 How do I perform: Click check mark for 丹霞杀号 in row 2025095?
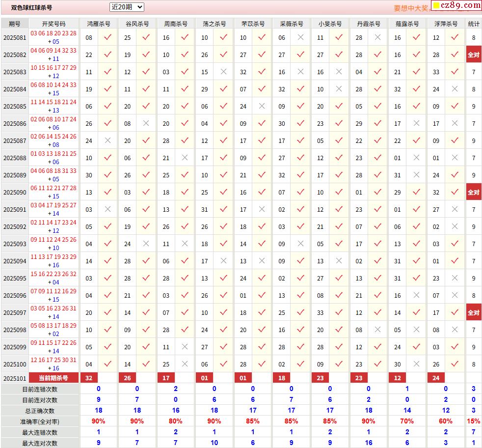click(378, 278)
